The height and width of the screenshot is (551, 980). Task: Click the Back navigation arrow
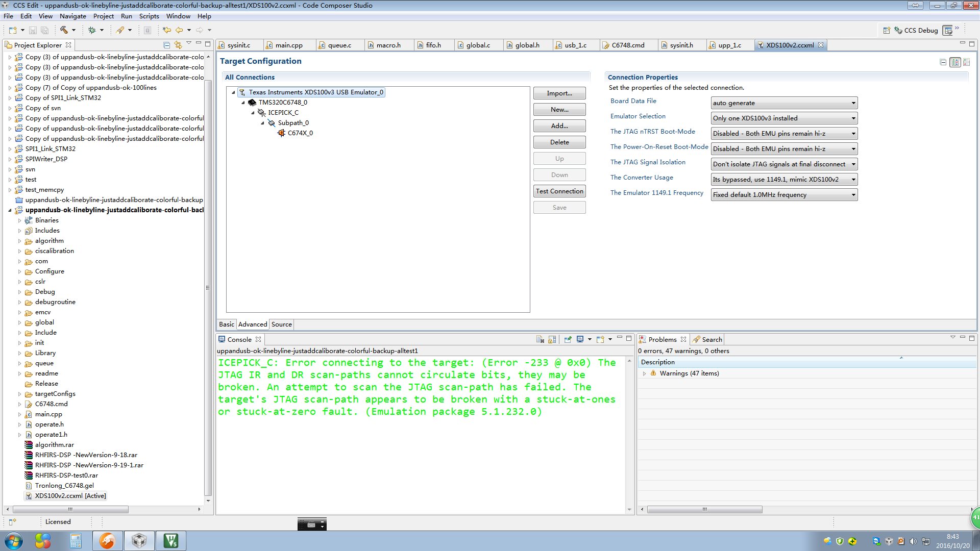pyautogui.click(x=180, y=30)
